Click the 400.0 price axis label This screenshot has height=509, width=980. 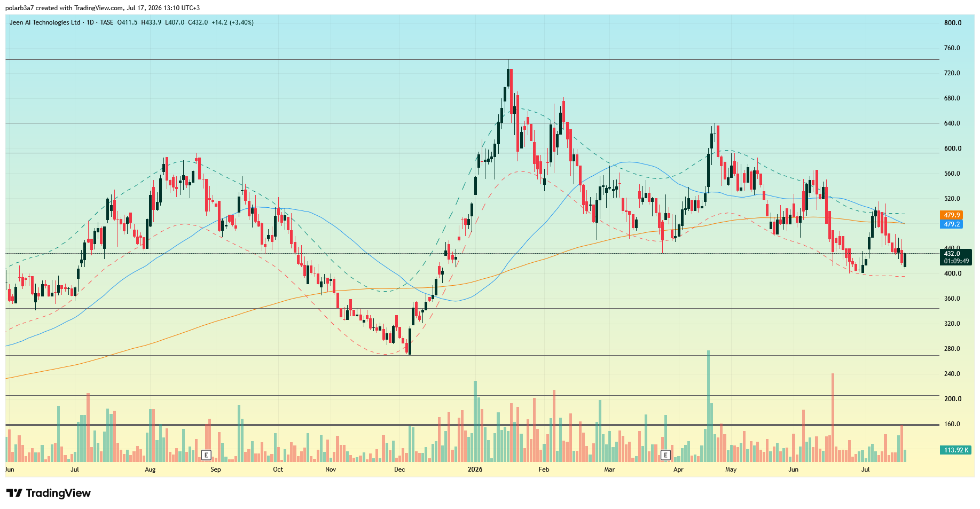pos(953,273)
